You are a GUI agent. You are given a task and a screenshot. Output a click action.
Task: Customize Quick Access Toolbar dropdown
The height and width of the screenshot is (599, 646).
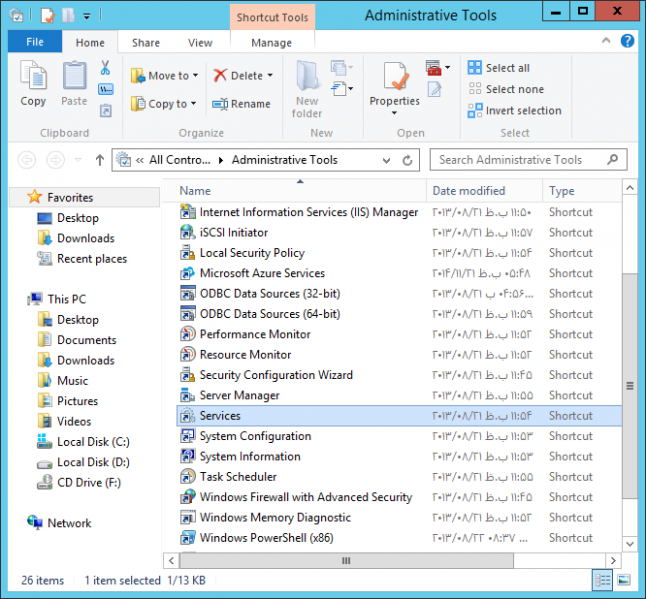(x=87, y=16)
